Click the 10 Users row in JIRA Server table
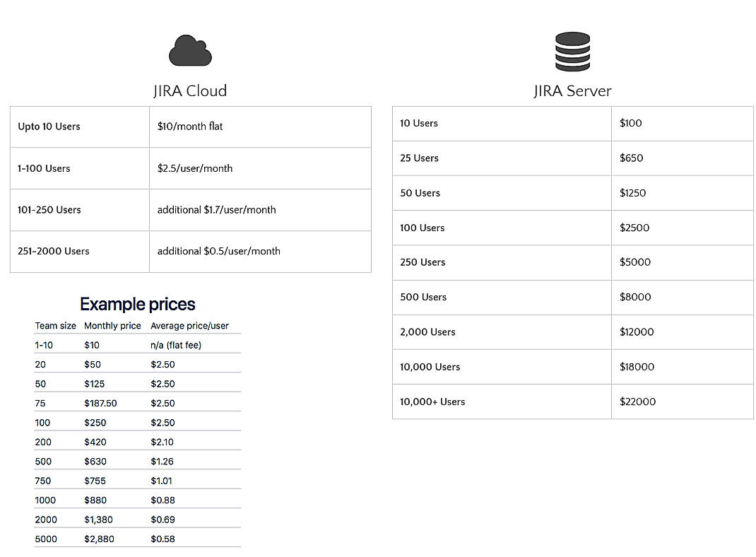 (x=419, y=123)
